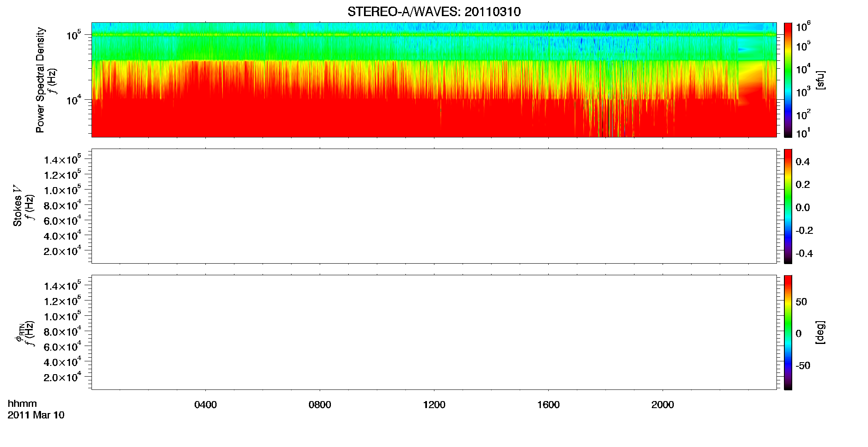Click the [deg] unit label
The height and width of the screenshot is (447, 868).
pyautogui.click(x=820, y=332)
